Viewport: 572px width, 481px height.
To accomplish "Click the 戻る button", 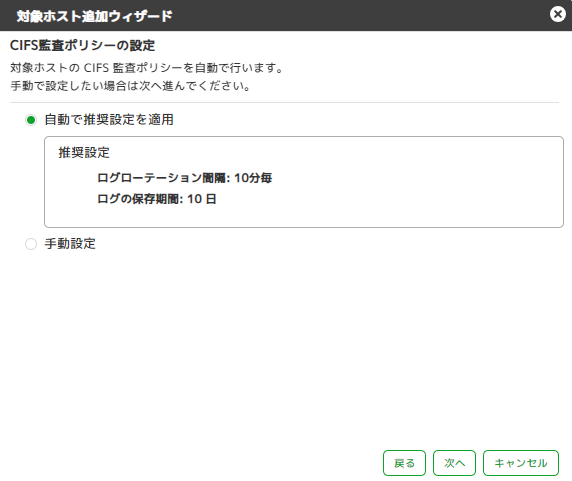I will pyautogui.click(x=404, y=463).
